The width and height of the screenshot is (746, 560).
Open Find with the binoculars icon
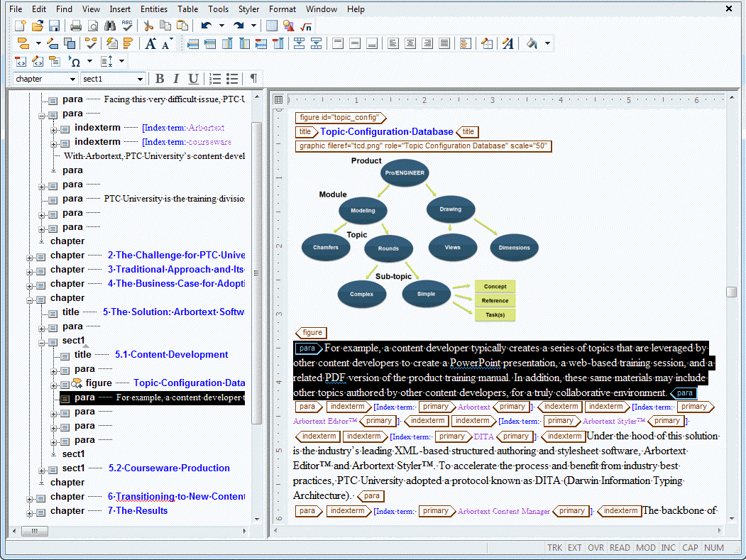click(x=110, y=26)
